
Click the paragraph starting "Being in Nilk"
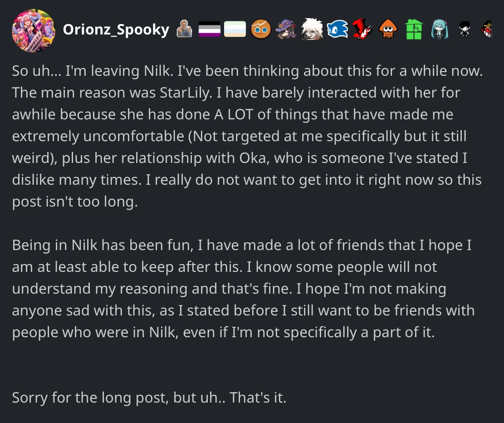point(243,289)
